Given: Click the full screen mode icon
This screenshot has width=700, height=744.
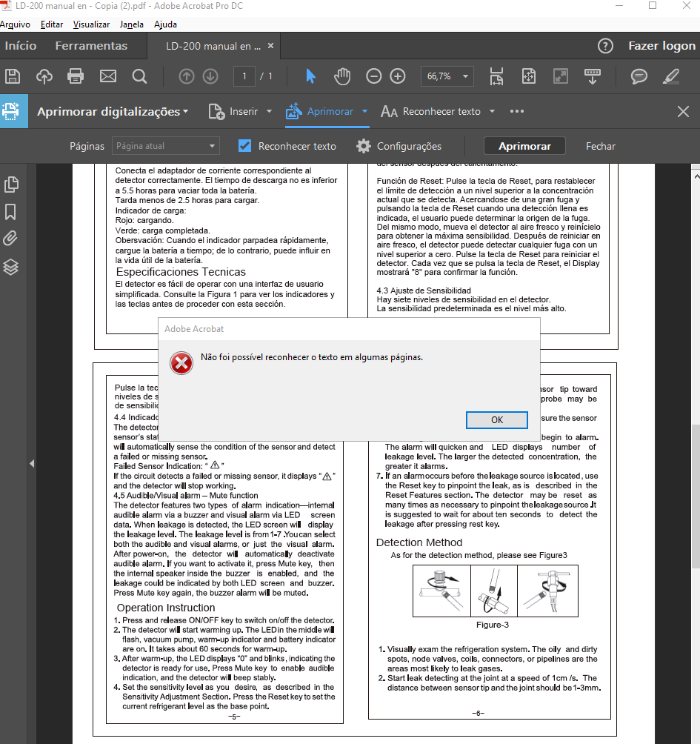Looking at the screenshot, I should click(561, 76).
